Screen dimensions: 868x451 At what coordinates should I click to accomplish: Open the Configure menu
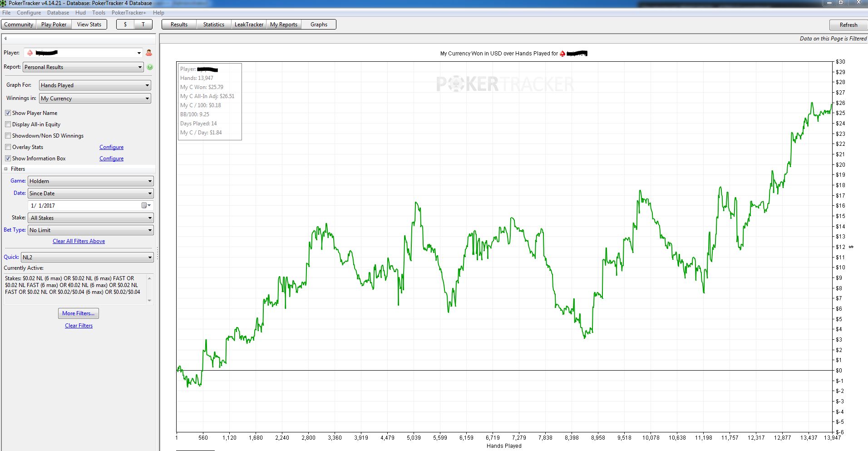tap(29, 13)
